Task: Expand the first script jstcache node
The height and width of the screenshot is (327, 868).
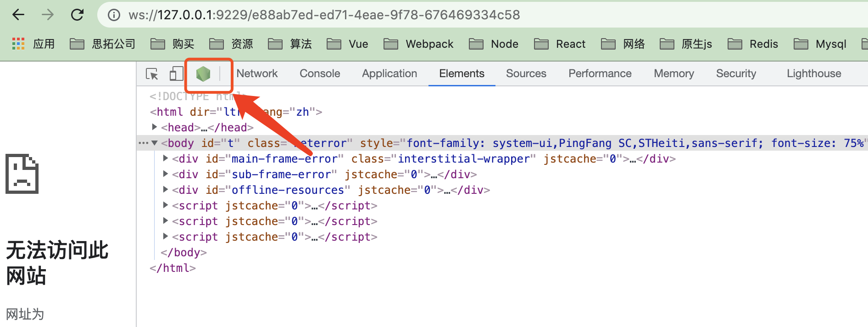Action: pos(166,205)
